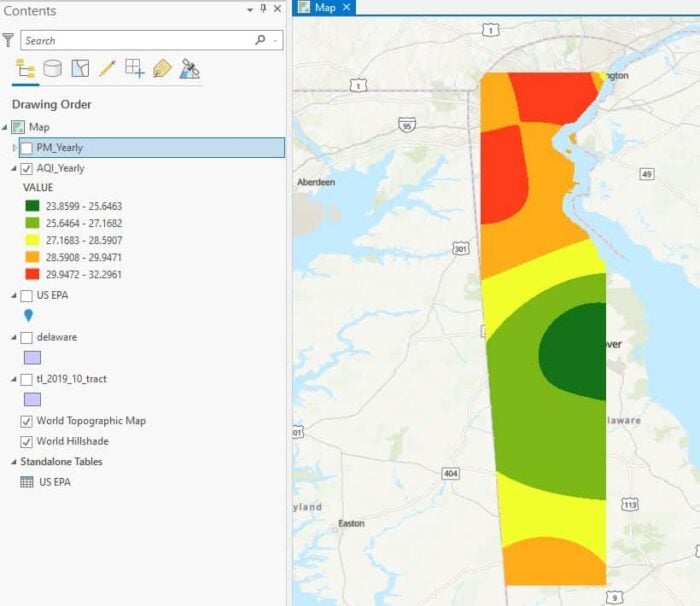This screenshot has width=700, height=606.
Task: Expand the PM_Yearly layer legend
Action: click(14, 148)
